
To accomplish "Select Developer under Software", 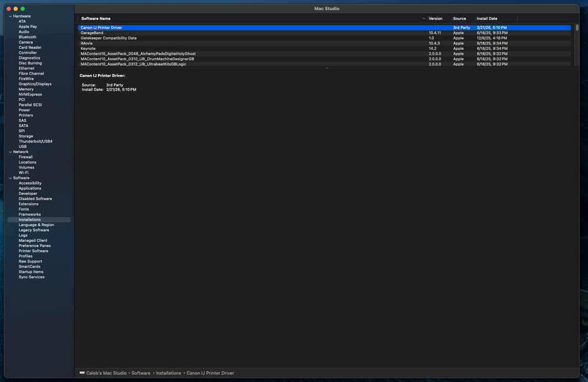I will pyautogui.click(x=28, y=194).
